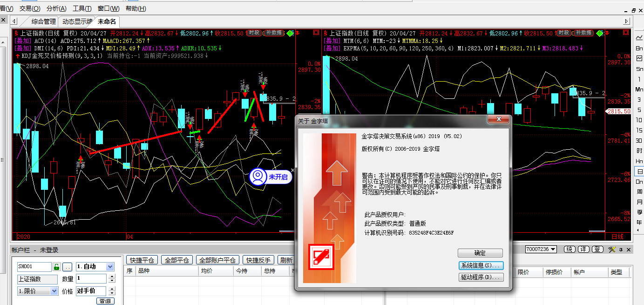Viewport: 644px width, 305px height.
Task: Toggle the 时段 button on left chart
Action: pos(254,33)
